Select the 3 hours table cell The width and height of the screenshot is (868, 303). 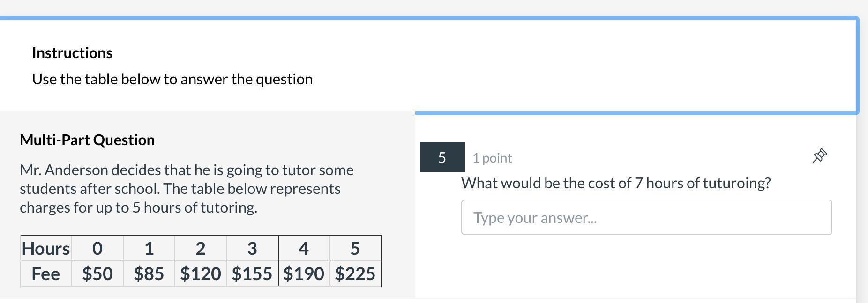(x=252, y=249)
